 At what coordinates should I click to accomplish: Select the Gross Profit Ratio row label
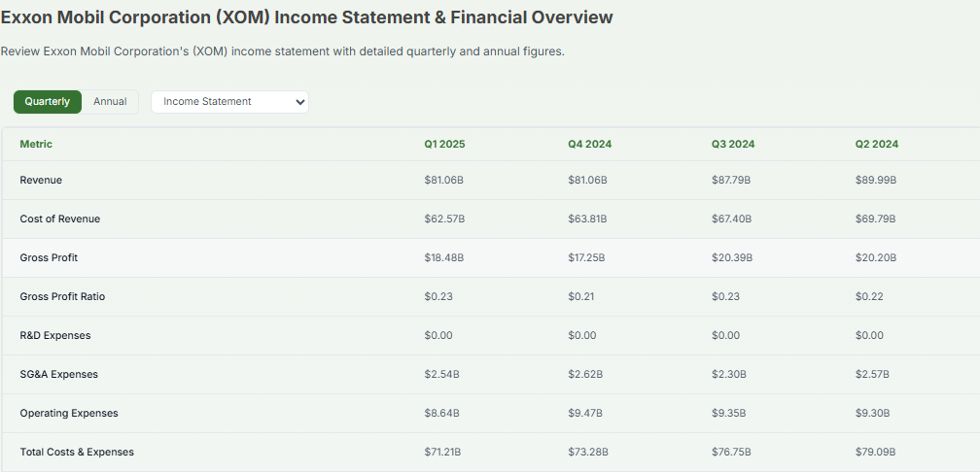tap(62, 296)
